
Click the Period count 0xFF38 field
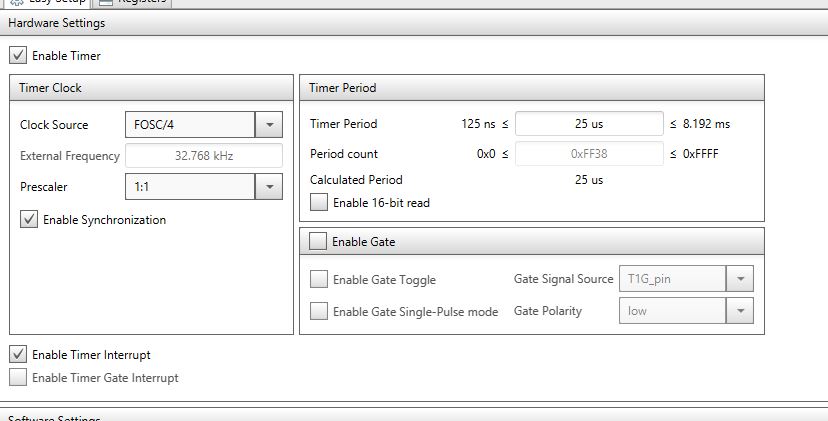(589, 154)
